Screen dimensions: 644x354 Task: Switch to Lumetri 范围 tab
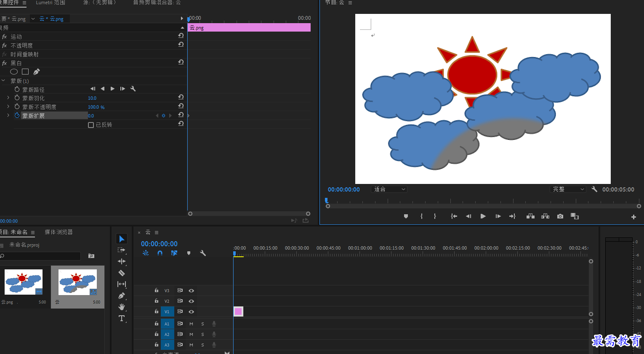click(51, 3)
